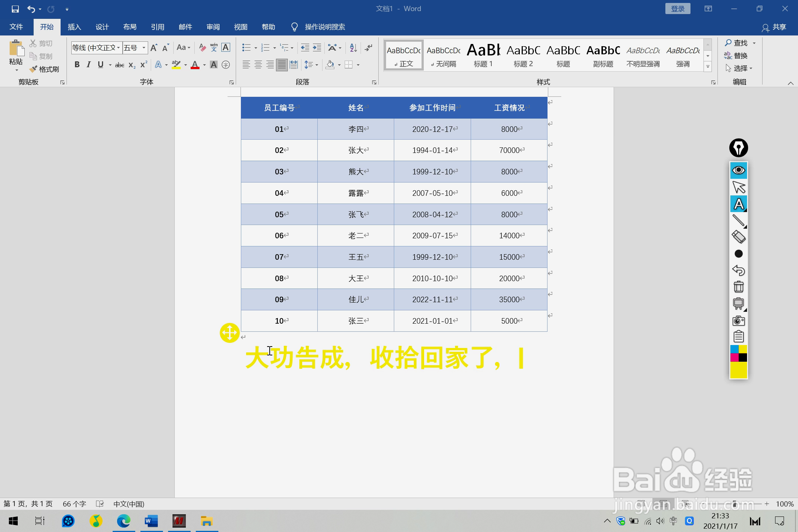Select the line drawing tool in annotation bar
Viewport: 798px width, 532px height.
(x=738, y=221)
